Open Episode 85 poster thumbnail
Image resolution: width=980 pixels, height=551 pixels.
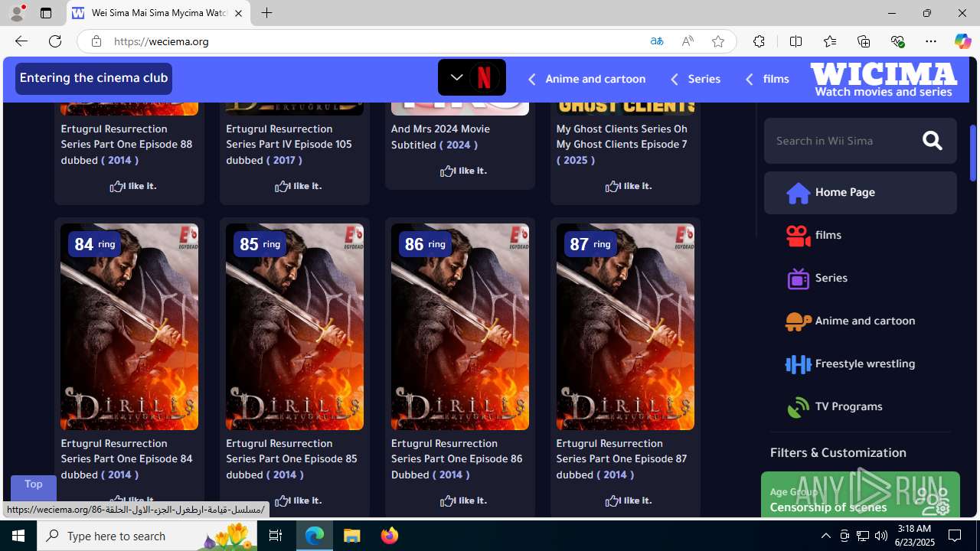tap(295, 327)
